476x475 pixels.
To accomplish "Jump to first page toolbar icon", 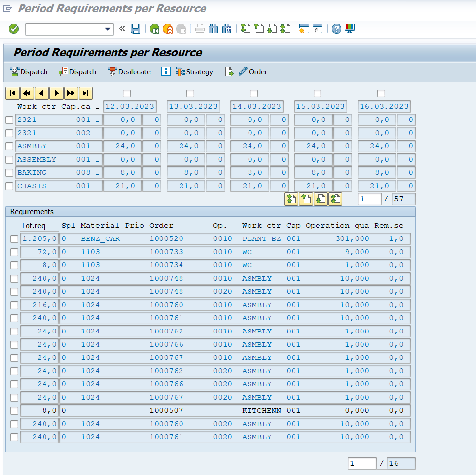I will coord(246,28).
